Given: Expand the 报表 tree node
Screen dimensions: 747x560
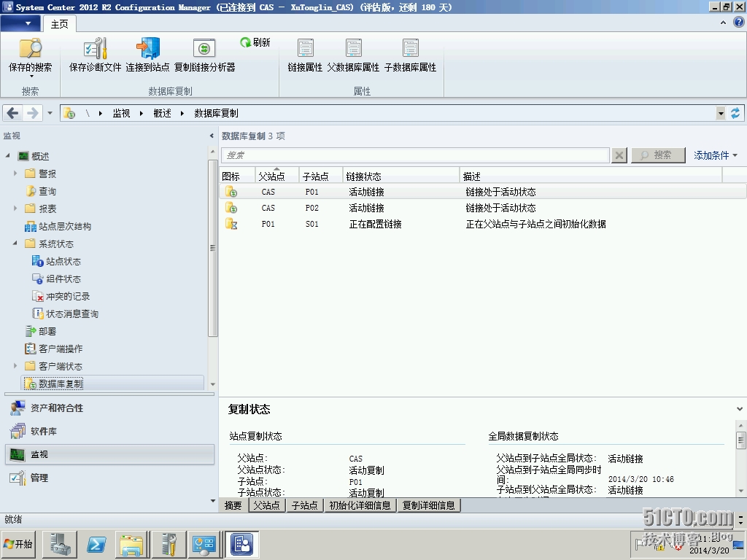Looking at the screenshot, I should (x=15, y=209).
